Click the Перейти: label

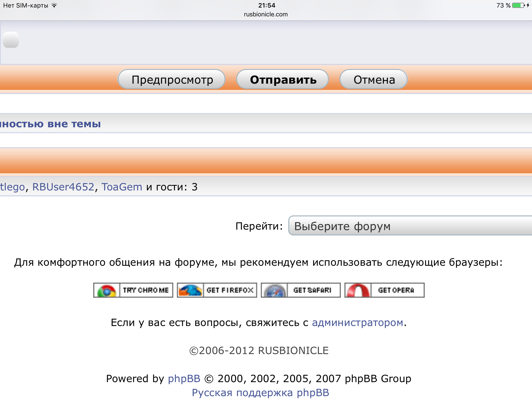[x=259, y=226]
